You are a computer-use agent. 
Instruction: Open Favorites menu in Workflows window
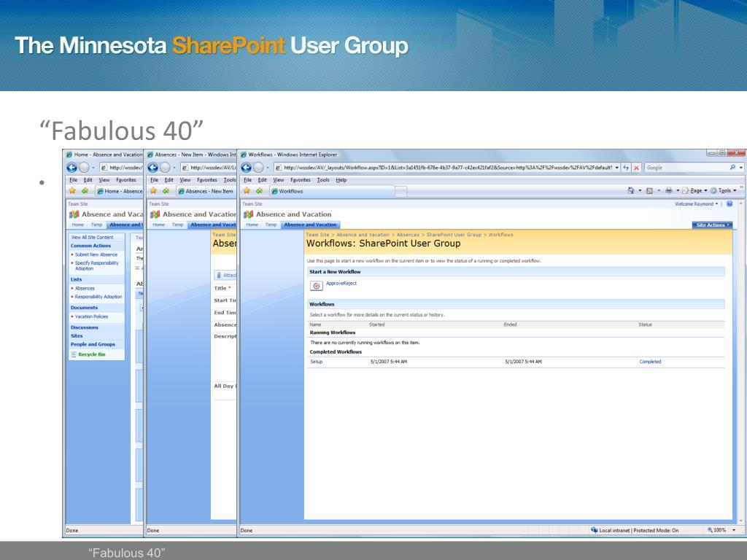pos(300,180)
